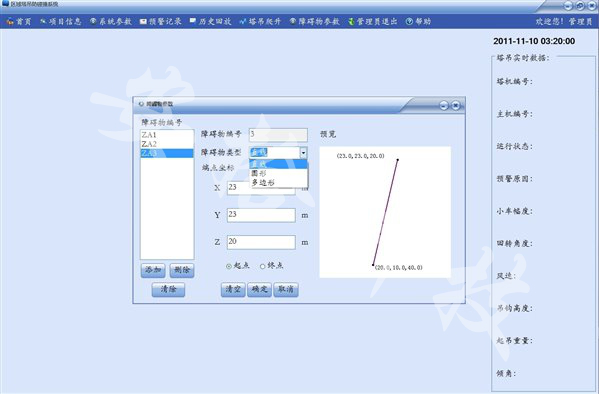Open the 项目信息 menu item
Screen dimensions: 599x394
[x=61, y=22]
